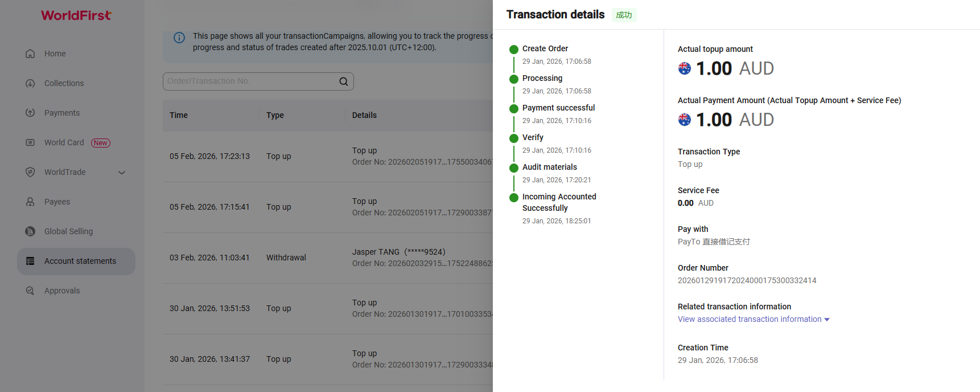This screenshot has width=980, height=392.
Task: Click the Global Selling icon
Action: point(30,231)
